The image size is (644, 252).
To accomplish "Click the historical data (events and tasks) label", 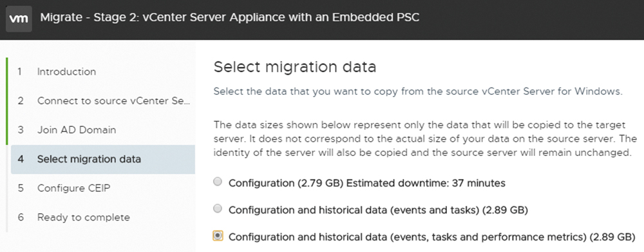I will tap(378, 211).
